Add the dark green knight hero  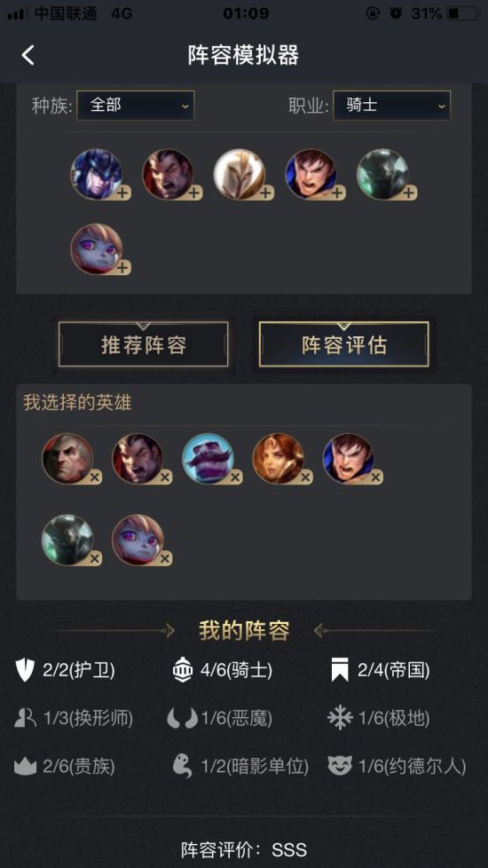[x=387, y=174]
